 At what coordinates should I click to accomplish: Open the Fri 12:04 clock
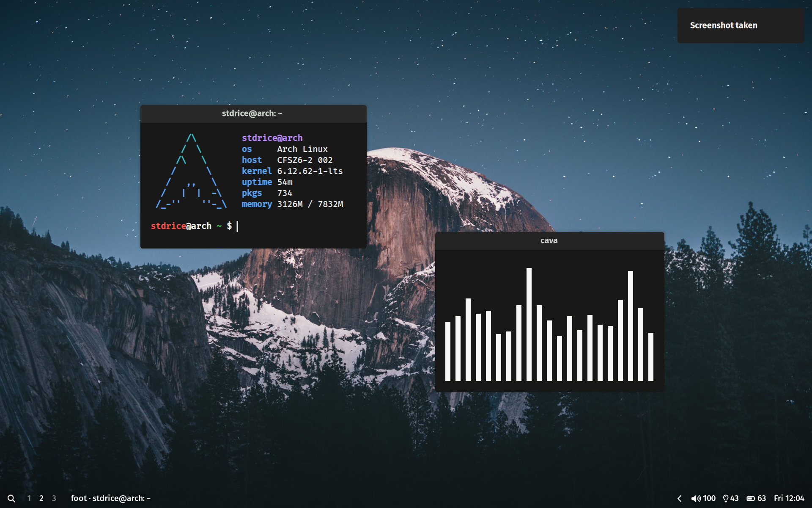pyautogui.click(x=789, y=498)
